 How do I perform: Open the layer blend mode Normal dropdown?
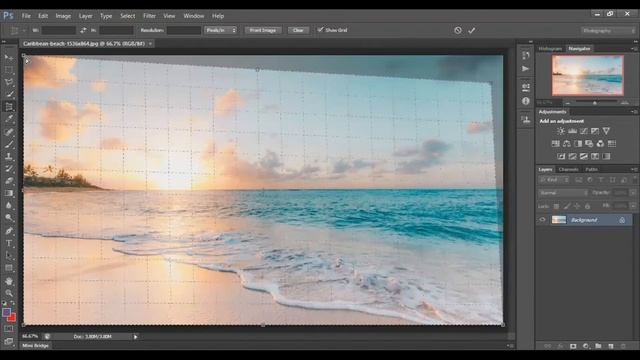tap(563, 193)
